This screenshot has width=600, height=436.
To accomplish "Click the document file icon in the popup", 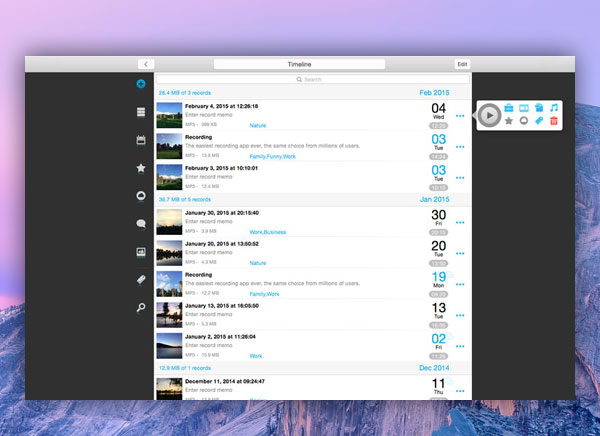I will (x=539, y=108).
